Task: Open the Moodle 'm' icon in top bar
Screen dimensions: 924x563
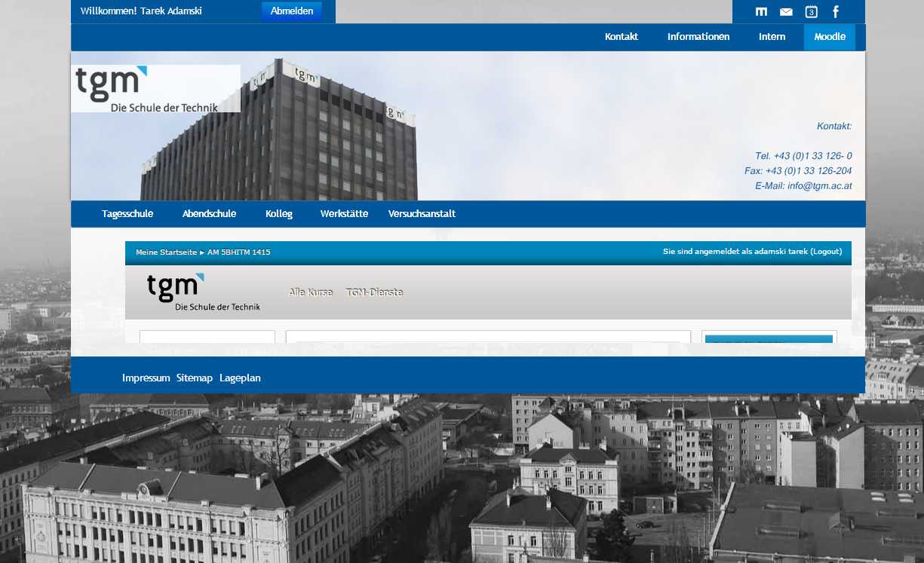Action: tap(761, 11)
